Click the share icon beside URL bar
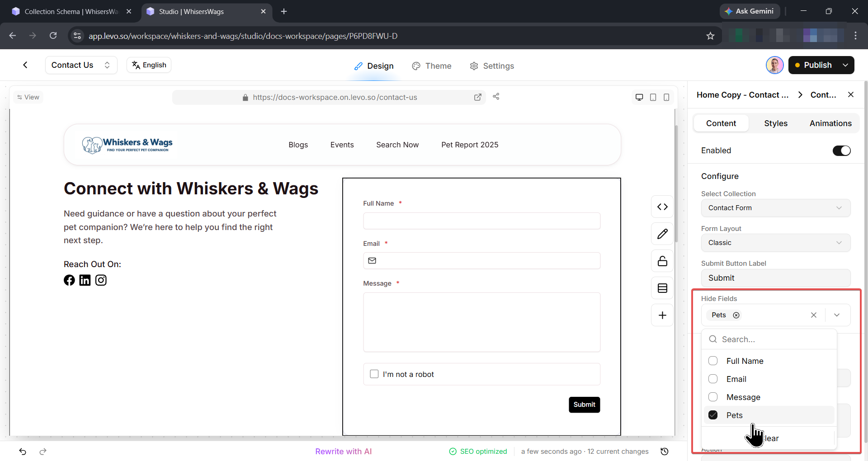Screen dimensions: 868x461 click(496, 96)
